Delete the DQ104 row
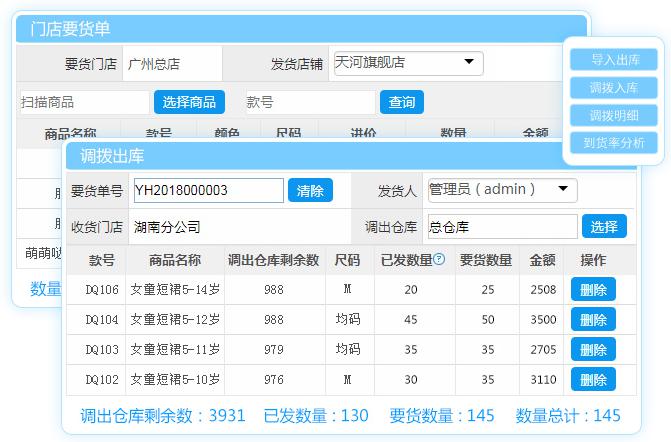Image resolution: width=671 pixels, height=442 pixels. point(593,320)
